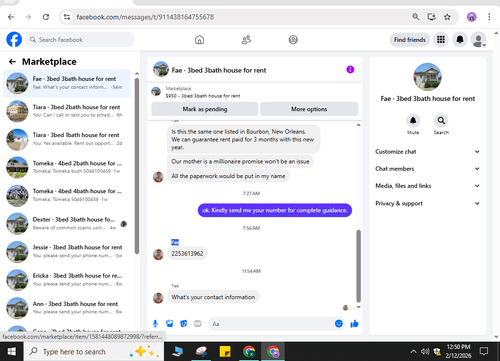Open the Windows Start menu
Screen dimensions: 500x361
coord(12,351)
